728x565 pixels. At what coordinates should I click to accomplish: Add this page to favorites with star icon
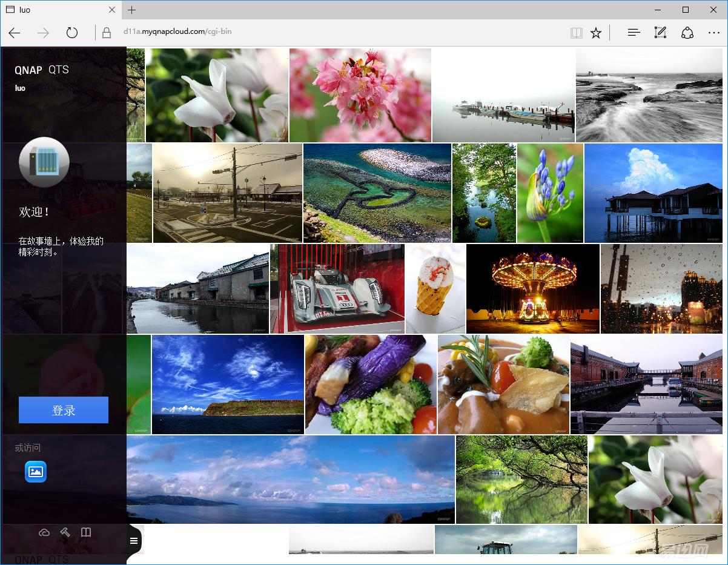coord(596,33)
